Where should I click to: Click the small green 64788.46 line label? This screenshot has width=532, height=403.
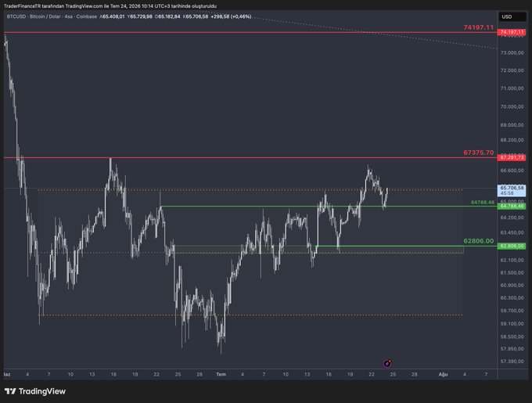point(483,202)
